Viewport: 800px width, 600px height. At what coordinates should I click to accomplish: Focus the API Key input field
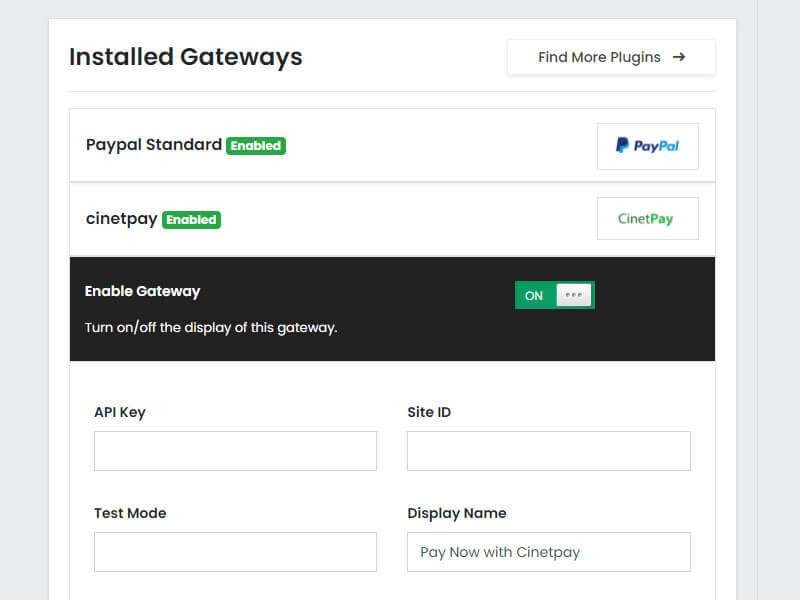(235, 451)
